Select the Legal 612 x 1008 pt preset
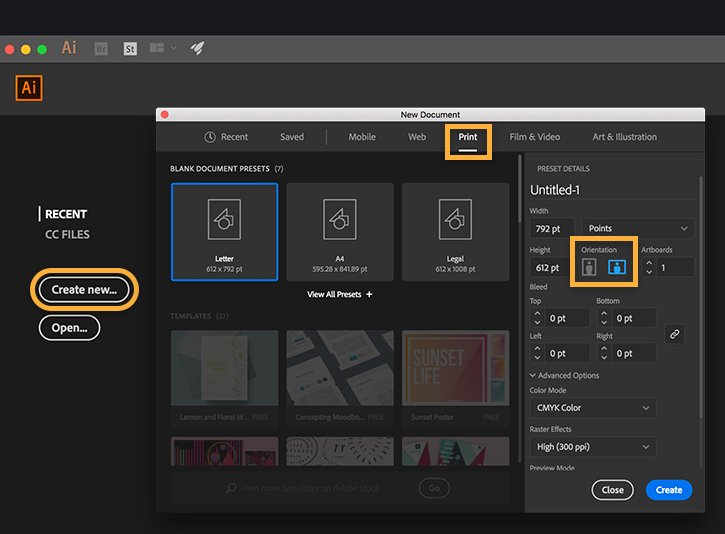 coord(455,232)
